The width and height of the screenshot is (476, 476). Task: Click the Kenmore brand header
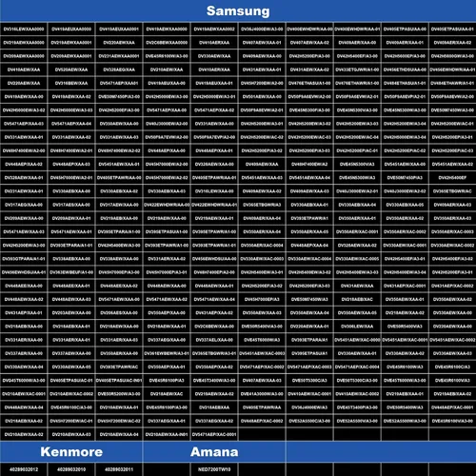click(71, 451)
